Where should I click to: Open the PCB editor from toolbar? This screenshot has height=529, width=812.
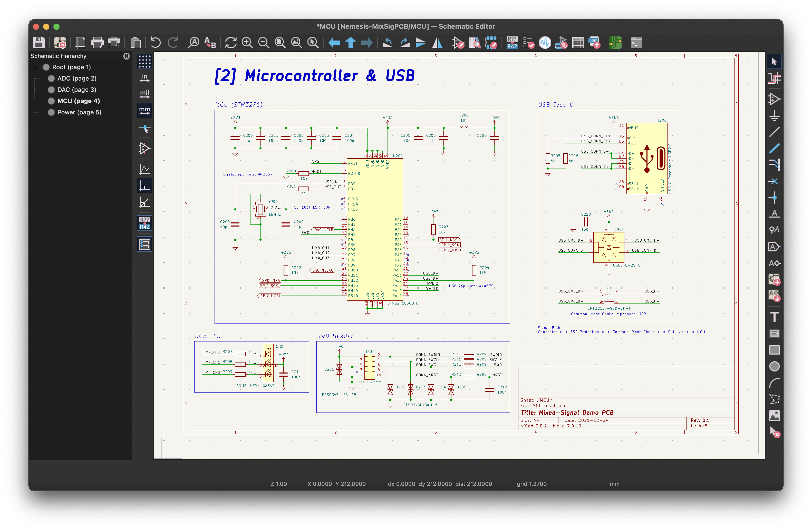[615, 43]
